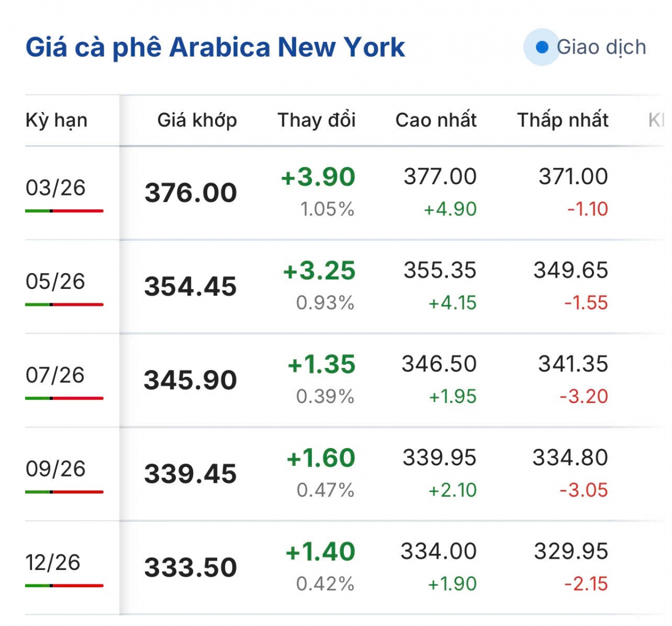Click the range bar under 12/26
Image resolution: width=672 pixels, height=626 pixels.
(x=64, y=586)
